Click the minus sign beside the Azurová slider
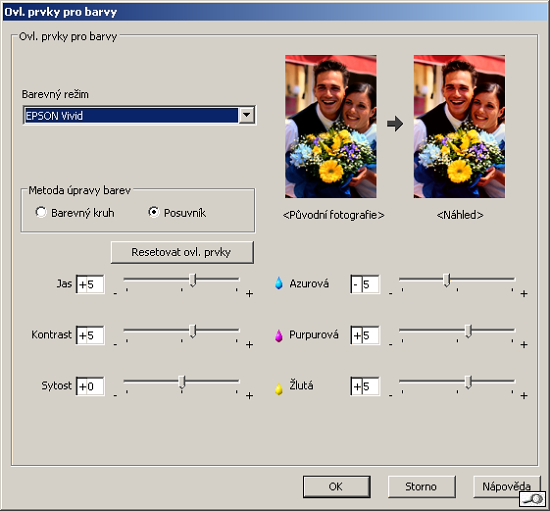The image size is (550, 511). click(x=390, y=293)
